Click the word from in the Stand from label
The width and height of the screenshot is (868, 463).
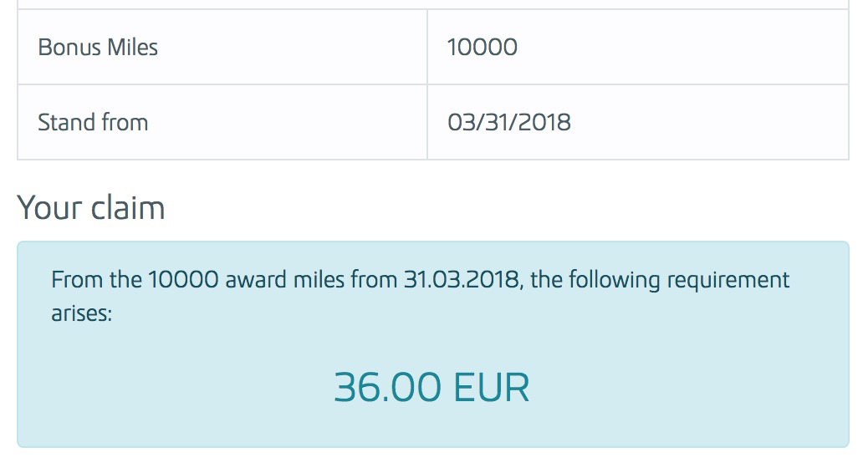[125, 122]
